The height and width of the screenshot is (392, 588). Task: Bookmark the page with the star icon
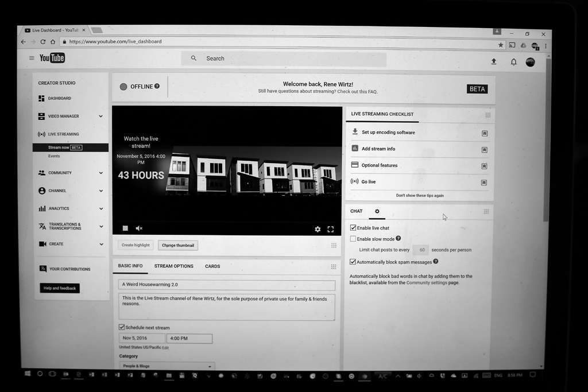pos(500,45)
